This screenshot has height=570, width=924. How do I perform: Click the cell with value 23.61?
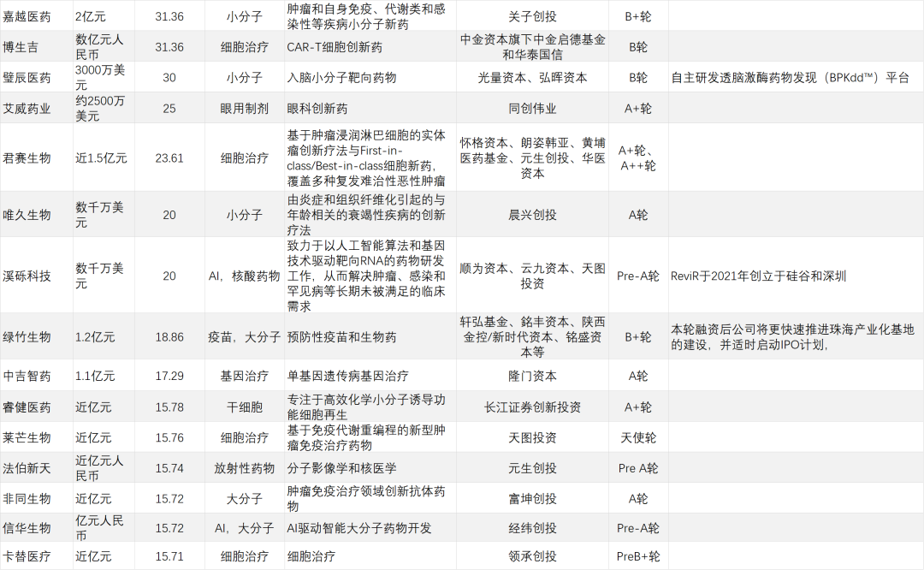pyautogui.click(x=169, y=157)
